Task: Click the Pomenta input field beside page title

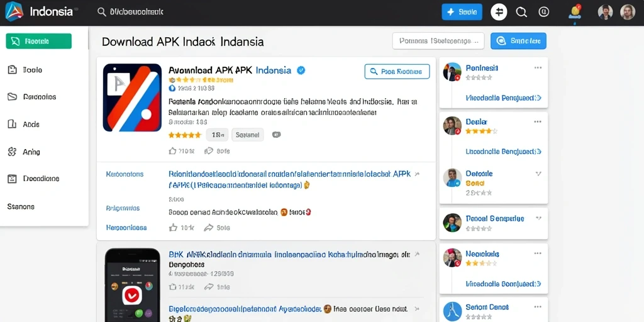Action: [438, 41]
